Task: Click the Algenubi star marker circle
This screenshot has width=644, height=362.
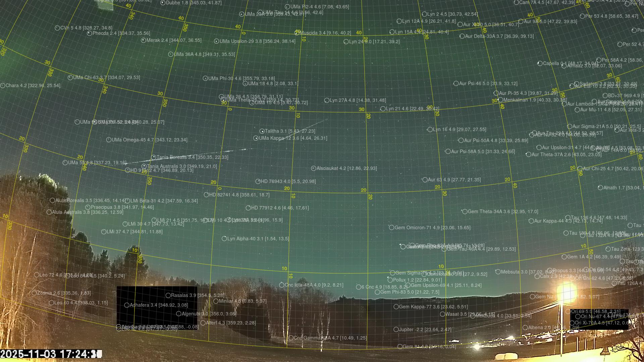Action: (x=179, y=314)
